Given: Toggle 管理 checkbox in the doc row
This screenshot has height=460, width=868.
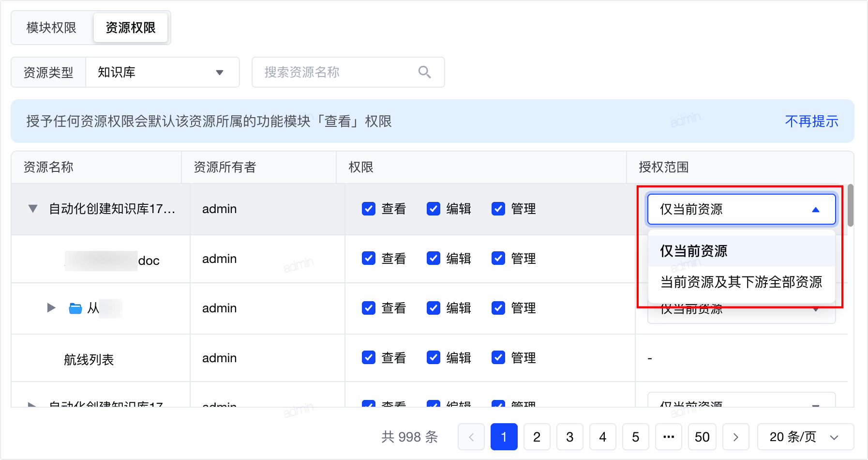Looking at the screenshot, I should (498, 259).
